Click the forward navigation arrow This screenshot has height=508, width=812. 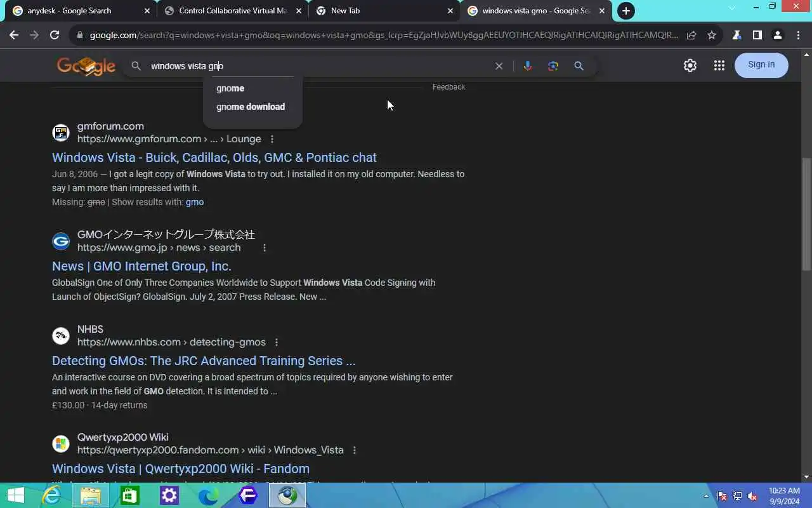(34, 36)
